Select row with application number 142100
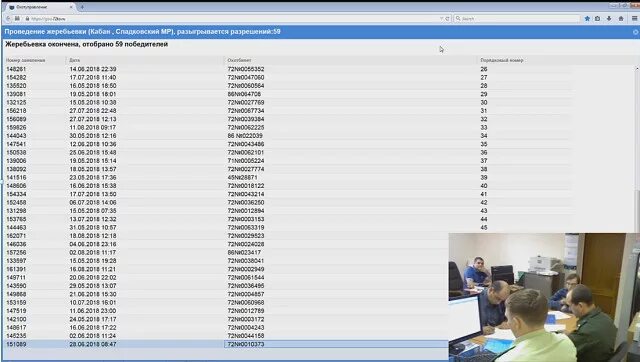The image size is (640, 362). (x=226, y=319)
